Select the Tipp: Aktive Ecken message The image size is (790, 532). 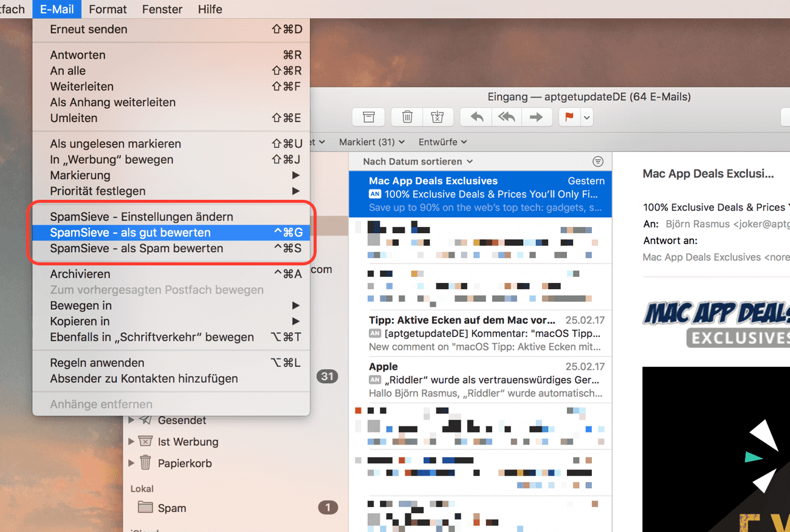coord(480,333)
